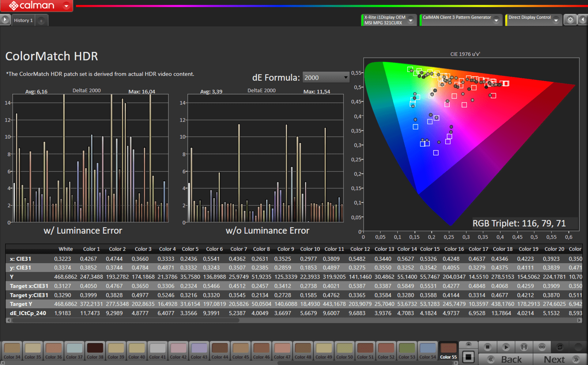Click White Y value 468,6862 in Y row
The height and width of the screenshot is (365, 588).
(x=66, y=277)
